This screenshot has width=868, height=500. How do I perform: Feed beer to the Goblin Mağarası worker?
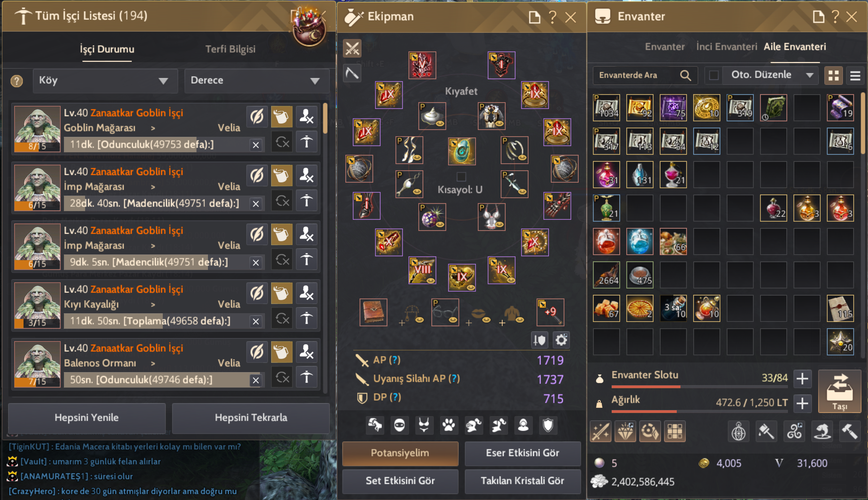click(x=281, y=117)
